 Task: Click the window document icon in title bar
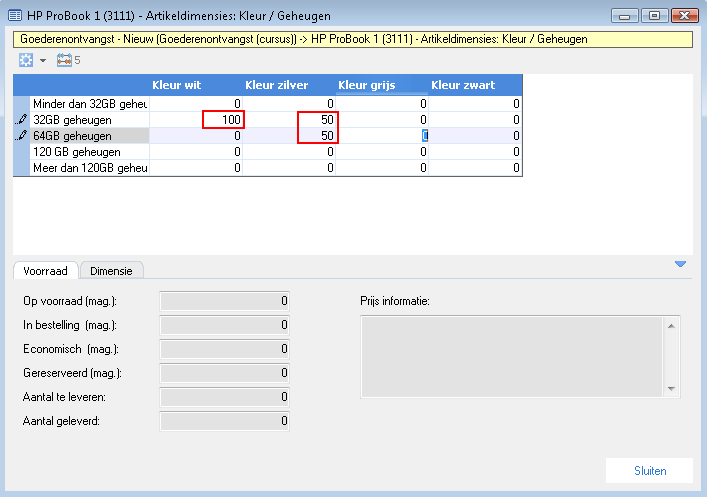(15, 16)
